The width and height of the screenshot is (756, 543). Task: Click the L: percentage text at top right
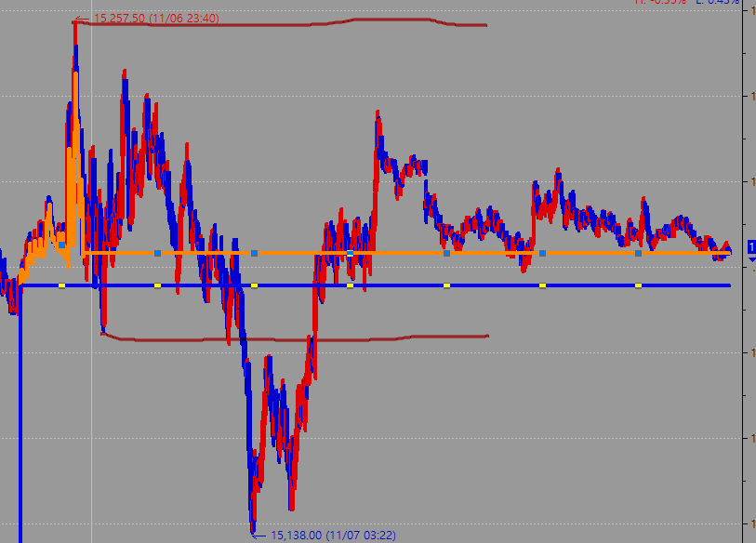[x=718, y=3]
